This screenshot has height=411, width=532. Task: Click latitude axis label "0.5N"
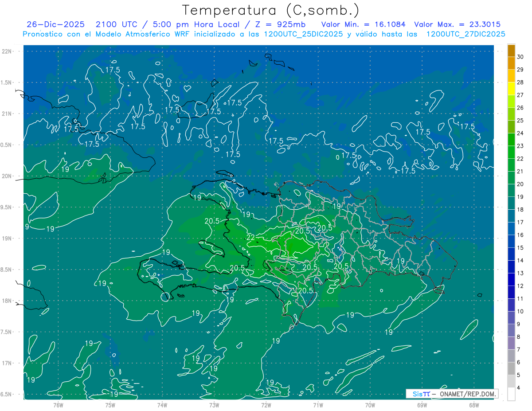[x=6, y=145]
